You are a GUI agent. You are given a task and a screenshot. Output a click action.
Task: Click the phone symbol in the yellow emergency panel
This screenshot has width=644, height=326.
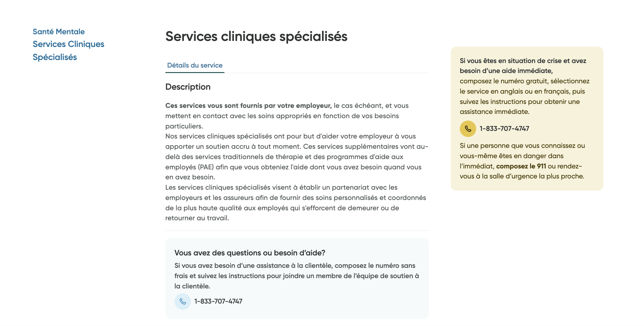tap(468, 128)
